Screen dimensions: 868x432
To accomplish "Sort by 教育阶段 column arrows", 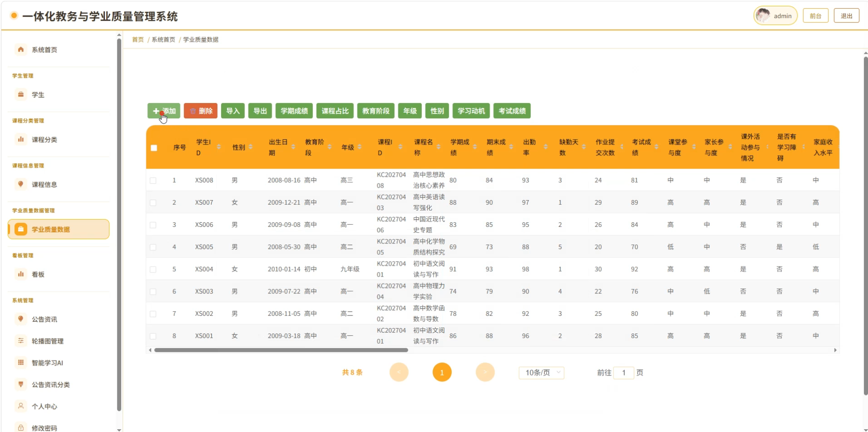I will (x=330, y=147).
